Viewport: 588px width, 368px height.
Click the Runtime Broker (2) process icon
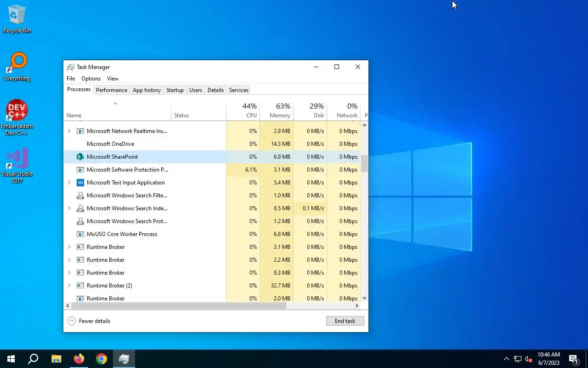[80, 286]
